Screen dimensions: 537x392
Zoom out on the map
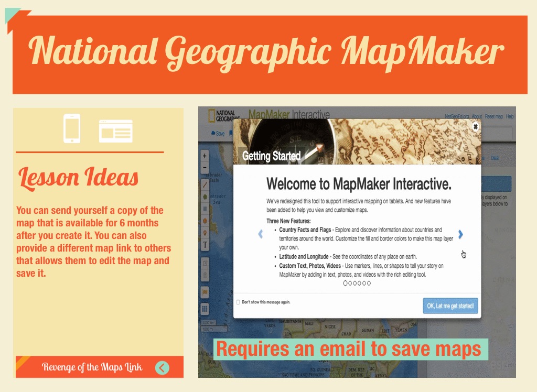pos(205,168)
